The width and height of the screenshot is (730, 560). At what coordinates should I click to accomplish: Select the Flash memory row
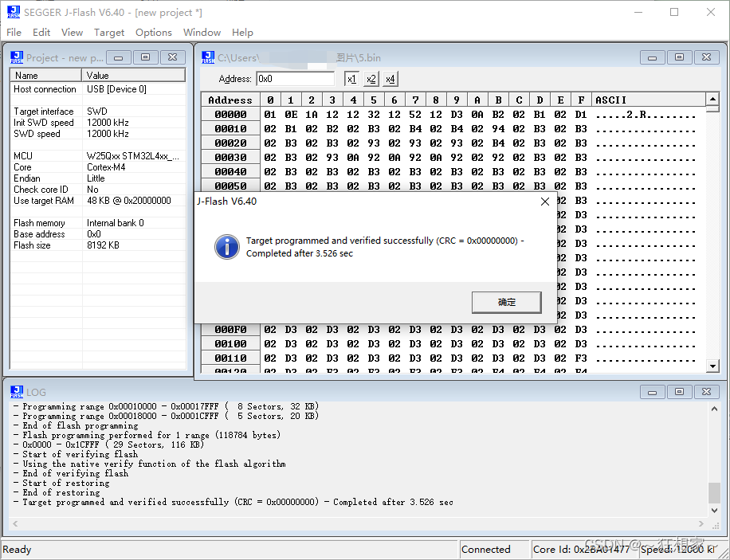tap(98, 223)
